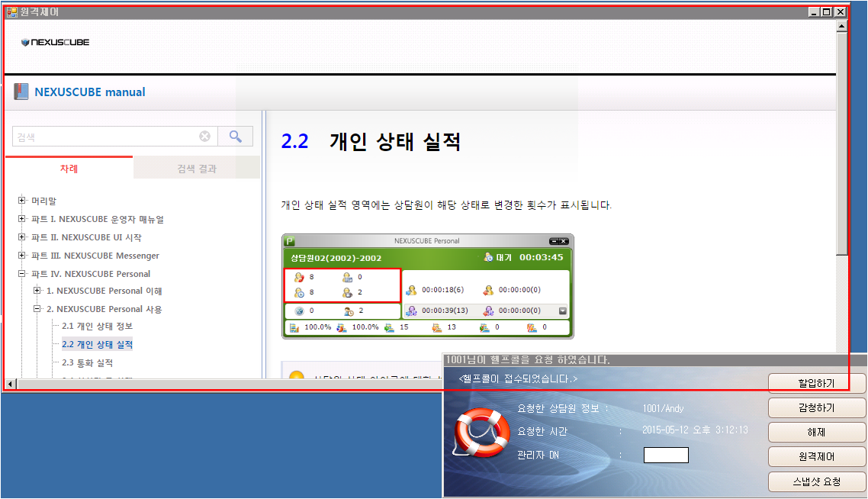
Task: Open 파트 I. NEXUSCUBE 운영자 매뉴얼 entry
Action: [x=98, y=219]
